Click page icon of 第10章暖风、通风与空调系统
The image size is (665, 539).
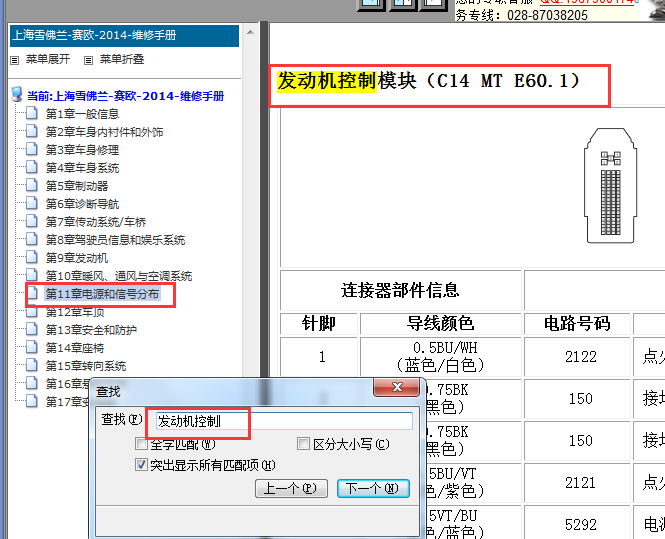click(32, 275)
